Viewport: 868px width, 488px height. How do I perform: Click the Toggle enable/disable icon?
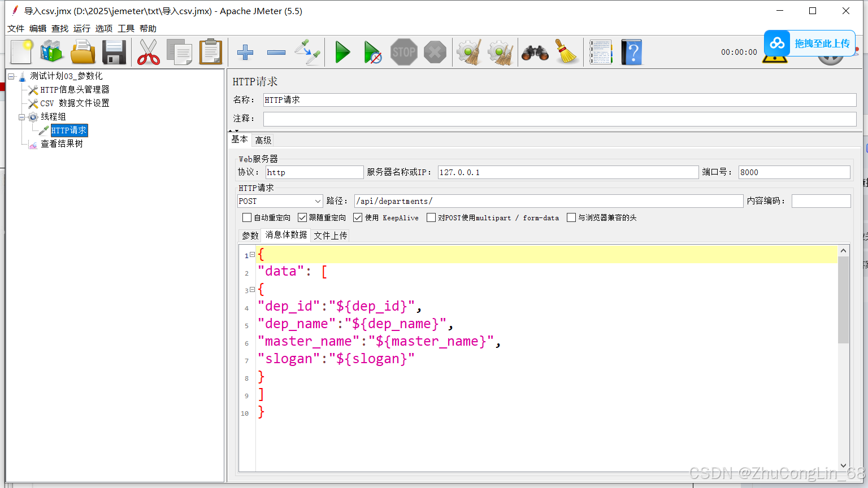[308, 52]
